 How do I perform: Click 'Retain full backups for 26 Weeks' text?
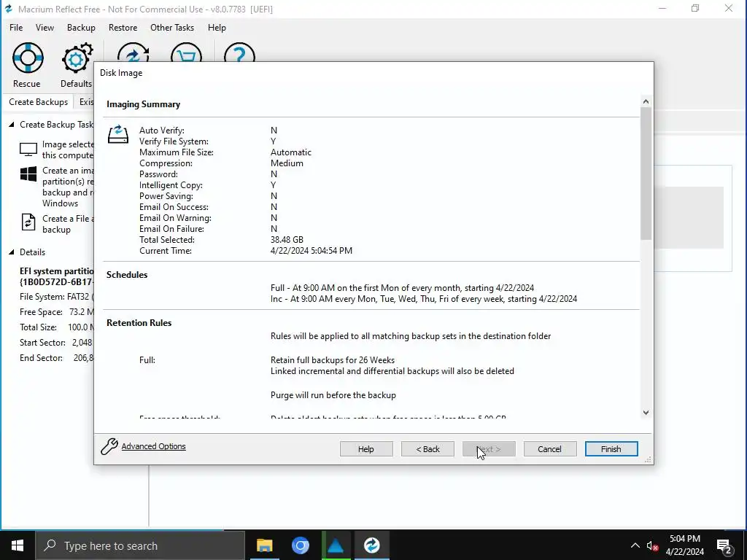(333, 360)
